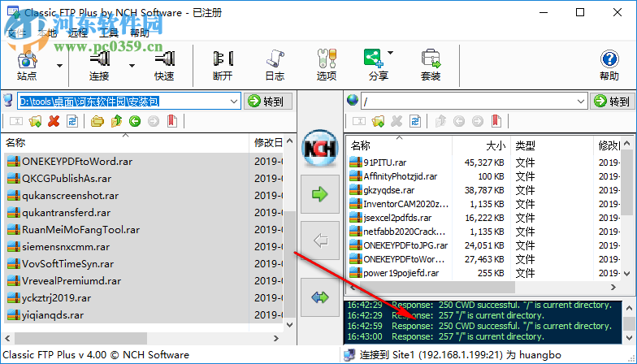Click the remote delete icon
Viewport: 637px width, 364px height.
[x=396, y=121]
